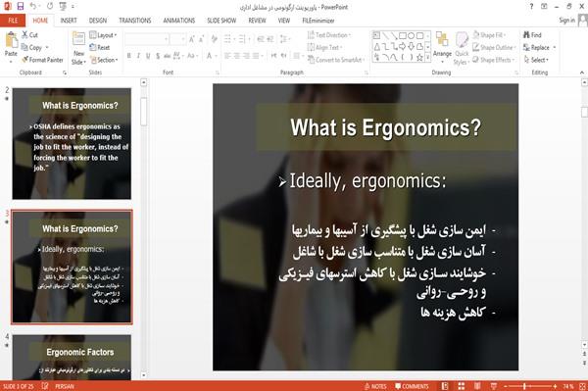
Task: Increase font size with the large A
Action: (192, 38)
